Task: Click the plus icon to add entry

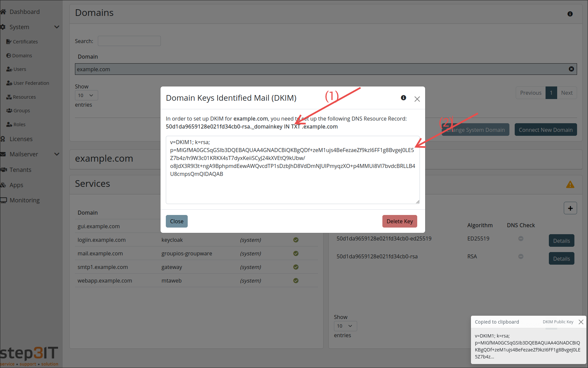Action: 570,208
